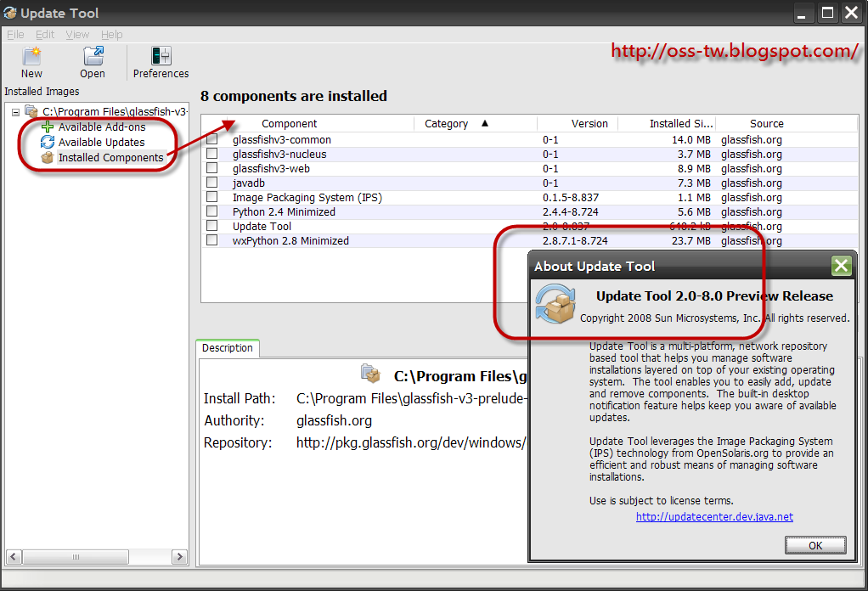Select the wxPython 2.8 Minimized row name
The width and height of the screenshot is (868, 591).
point(290,240)
